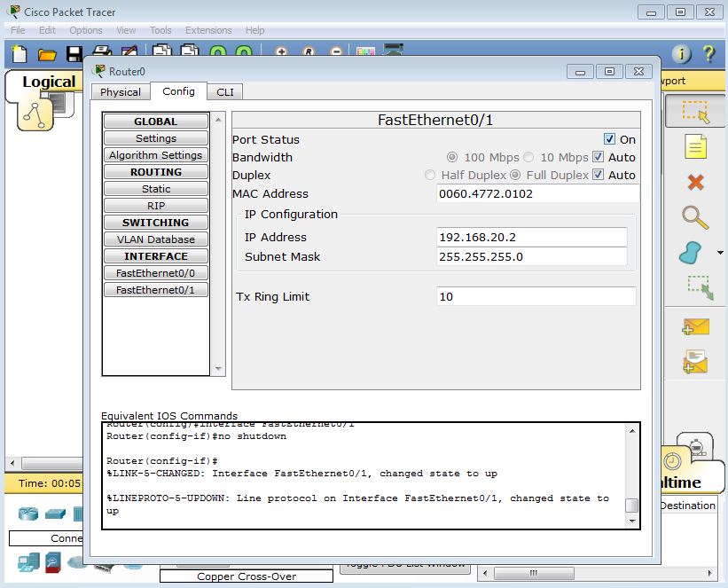Click the Zoom Reset R icon
Image resolution: width=728 pixels, height=588 pixels.
[309, 51]
